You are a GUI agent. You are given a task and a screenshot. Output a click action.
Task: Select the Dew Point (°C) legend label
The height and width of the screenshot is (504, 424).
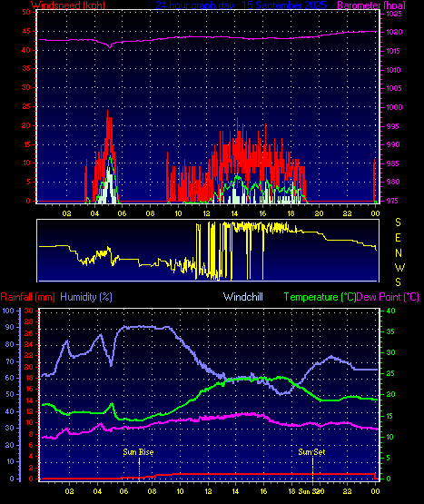388,297
